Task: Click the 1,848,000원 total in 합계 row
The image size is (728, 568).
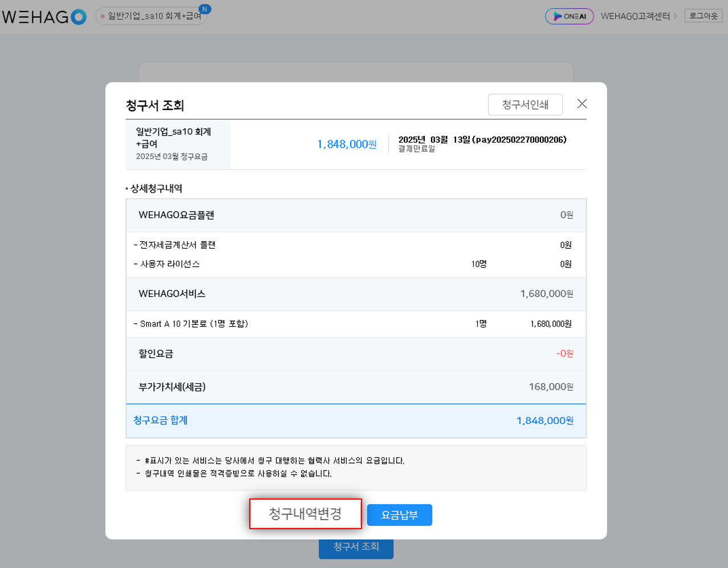Action: pos(544,420)
